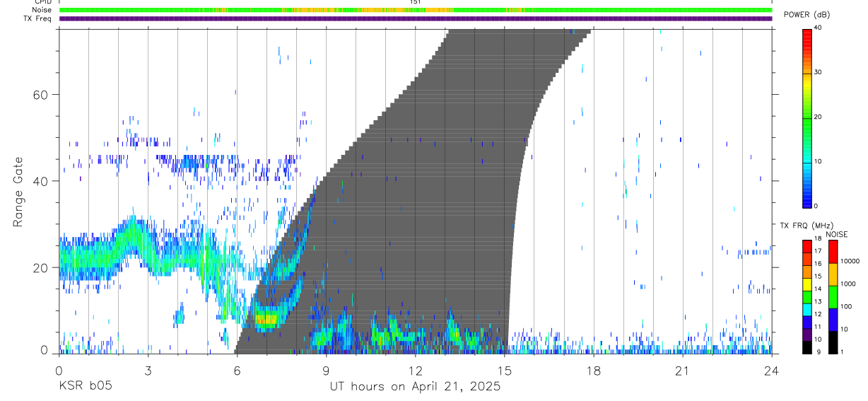Click the 40 tick on power scale

coord(819,28)
